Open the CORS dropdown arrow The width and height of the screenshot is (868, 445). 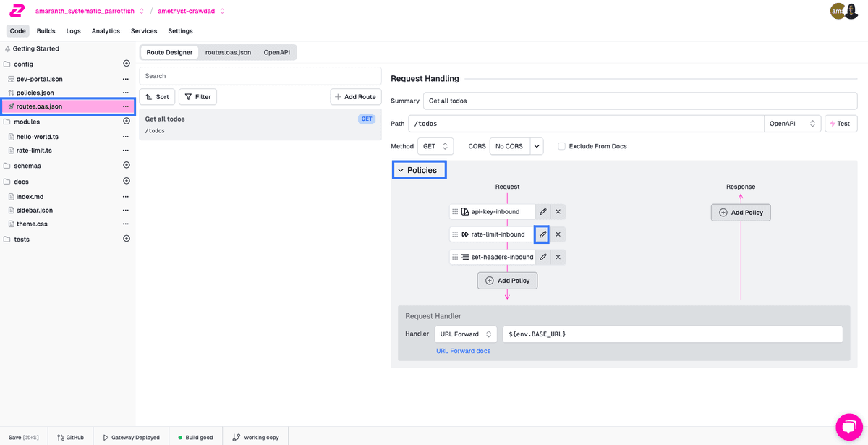pos(537,146)
